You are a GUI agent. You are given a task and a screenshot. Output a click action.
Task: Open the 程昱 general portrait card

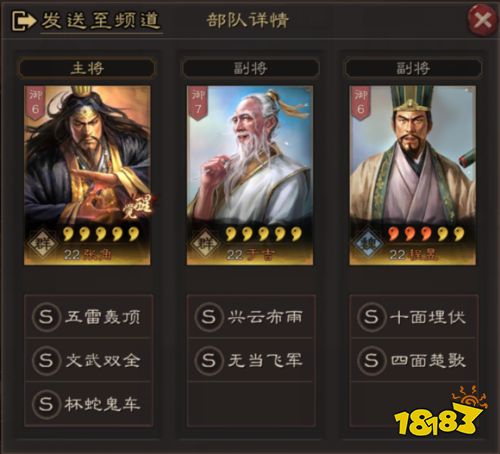[x=413, y=175]
